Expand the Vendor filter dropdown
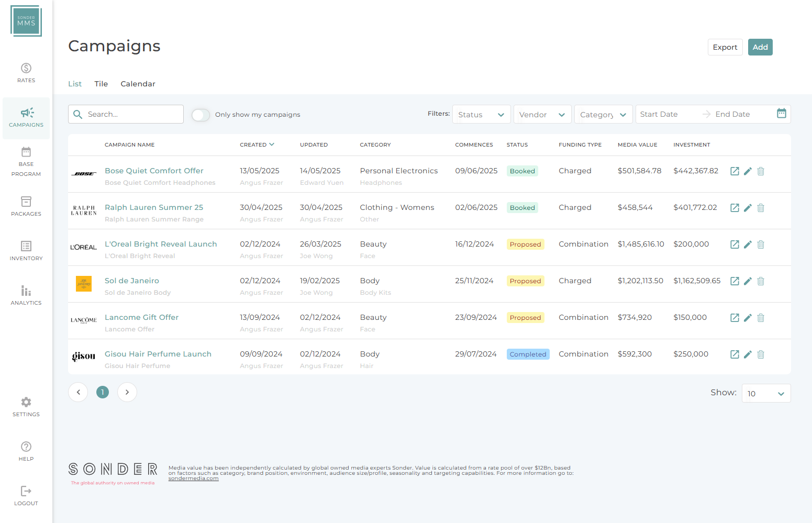This screenshot has height=523, width=812. click(x=542, y=114)
